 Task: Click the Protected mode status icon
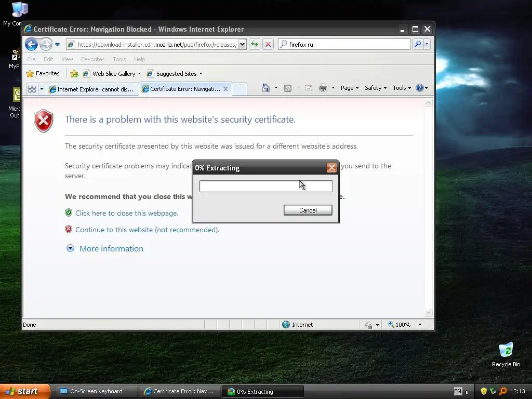[x=368, y=325]
